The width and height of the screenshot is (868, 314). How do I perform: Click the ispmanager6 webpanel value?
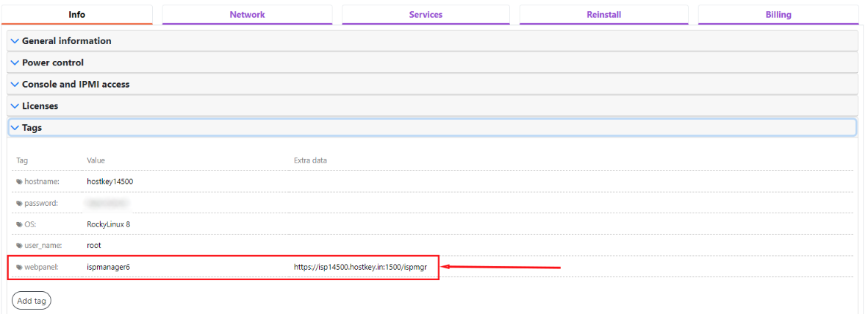point(108,267)
